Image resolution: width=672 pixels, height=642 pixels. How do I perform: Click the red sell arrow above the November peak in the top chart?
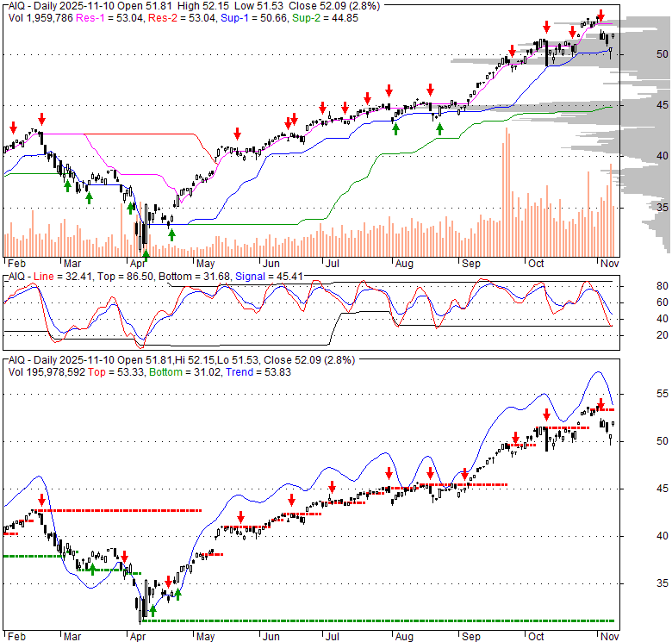click(600, 16)
